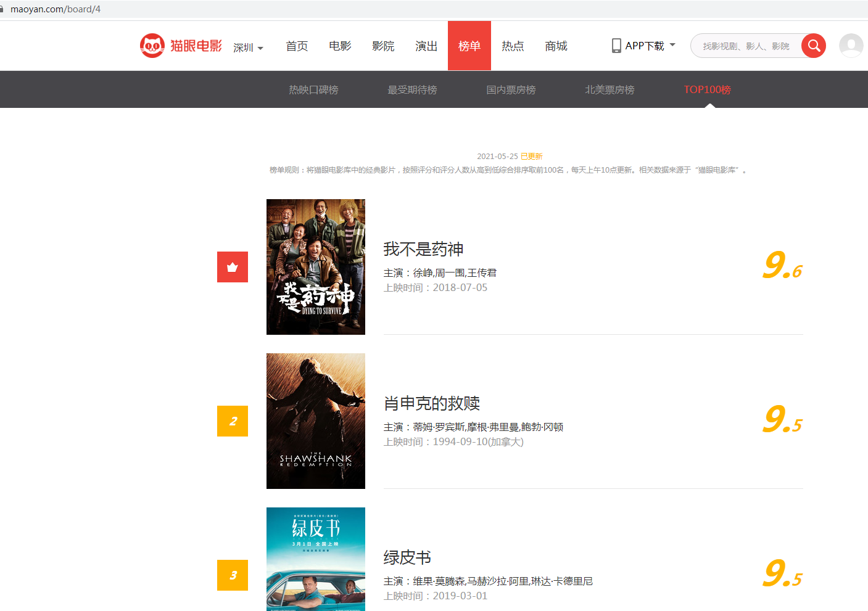Click the 绿皮书 movie title link
The width and height of the screenshot is (868, 611).
[407, 557]
